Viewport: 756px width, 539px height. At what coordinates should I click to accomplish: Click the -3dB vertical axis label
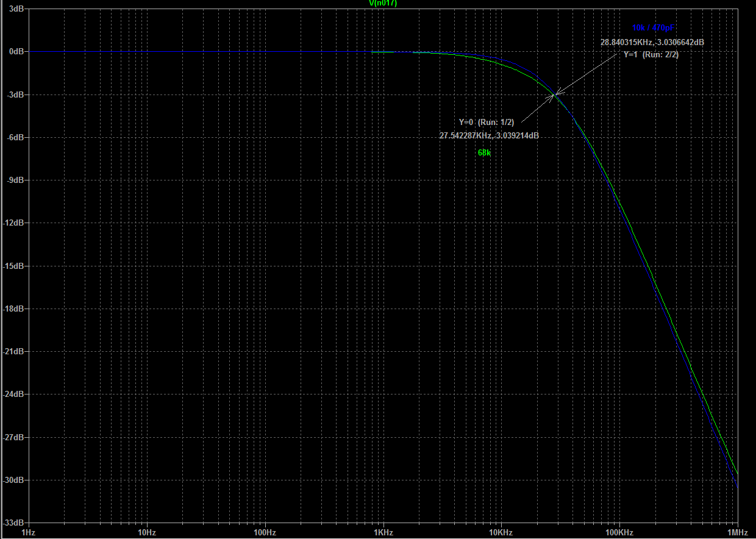(15, 95)
